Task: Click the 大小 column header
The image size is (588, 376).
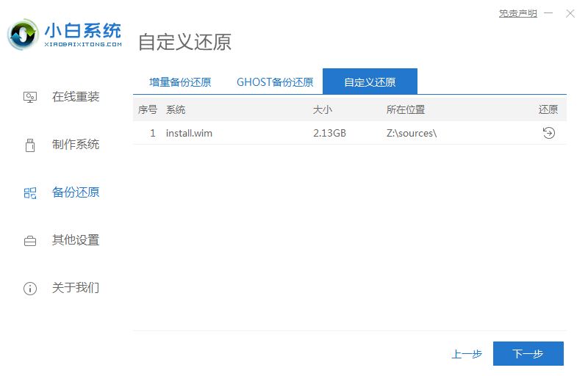Action: coord(323,109)
